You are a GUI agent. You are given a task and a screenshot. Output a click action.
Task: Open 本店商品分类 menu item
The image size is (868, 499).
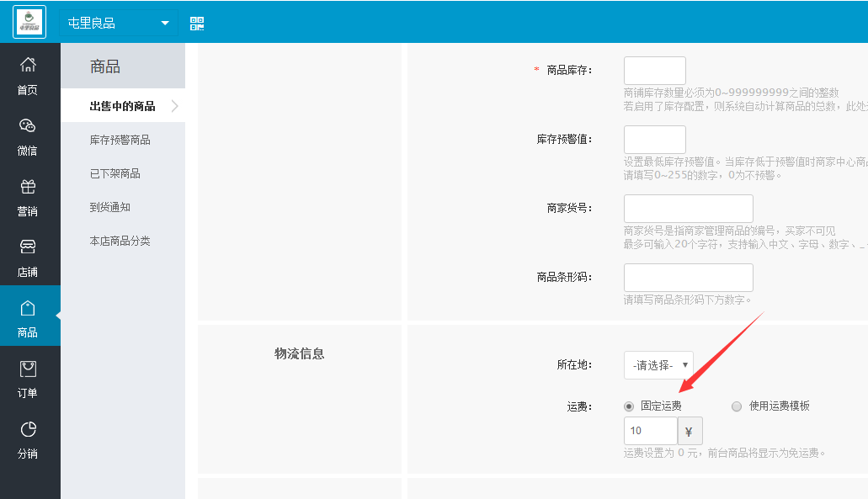(x=120, y=242)
